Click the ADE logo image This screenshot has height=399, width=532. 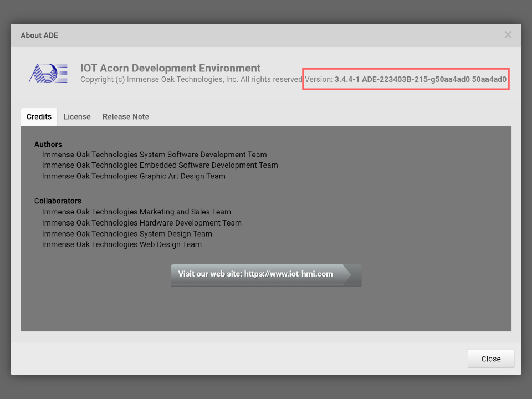[x=48, y=74]
